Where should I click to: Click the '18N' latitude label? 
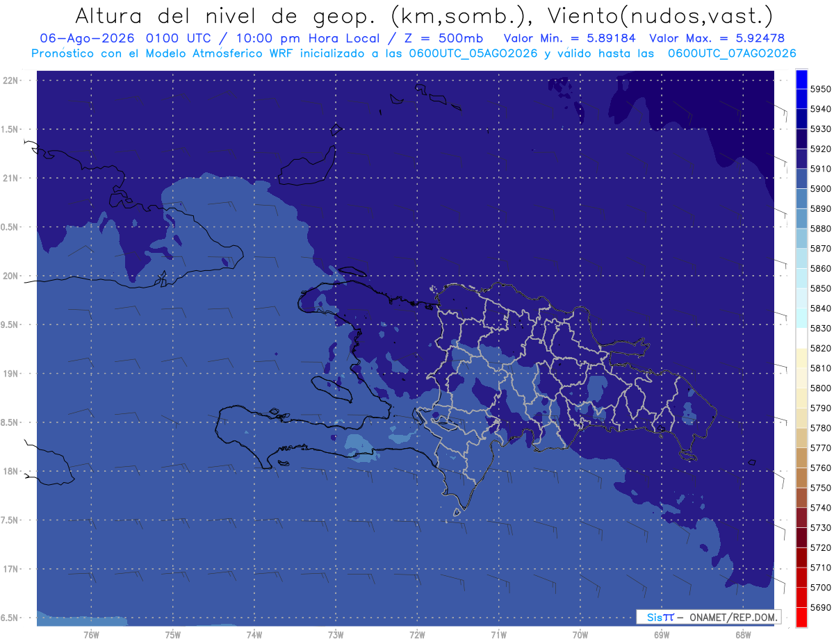(x=12, y=471)
